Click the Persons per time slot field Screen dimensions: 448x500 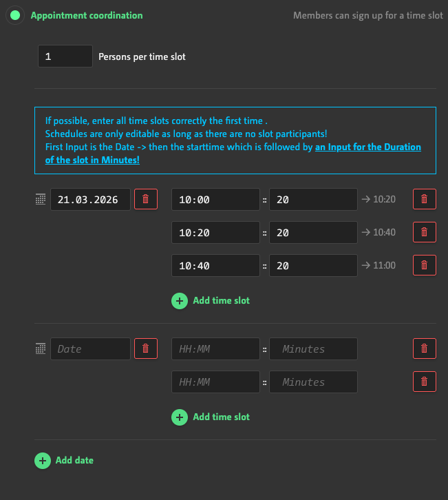65,56
